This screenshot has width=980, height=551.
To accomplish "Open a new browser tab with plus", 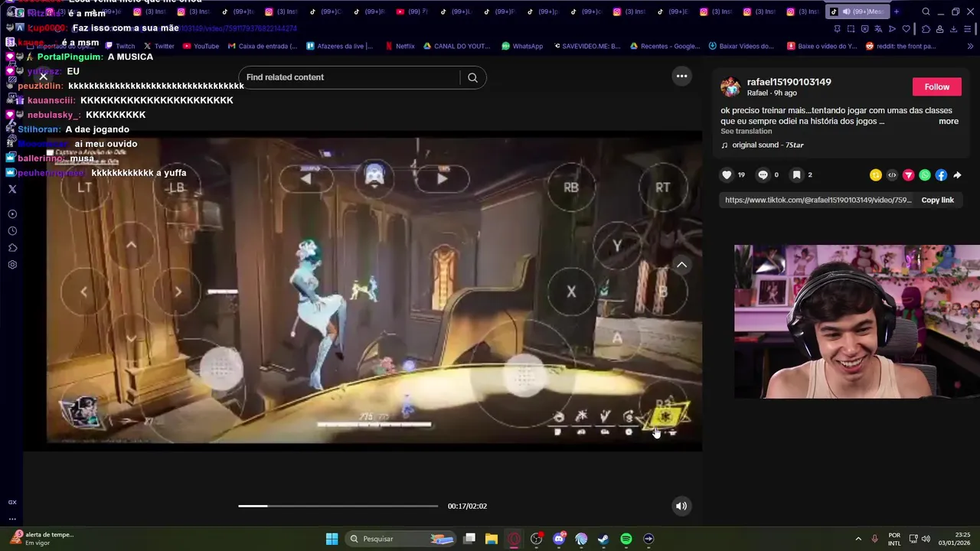I will (897, 11).
